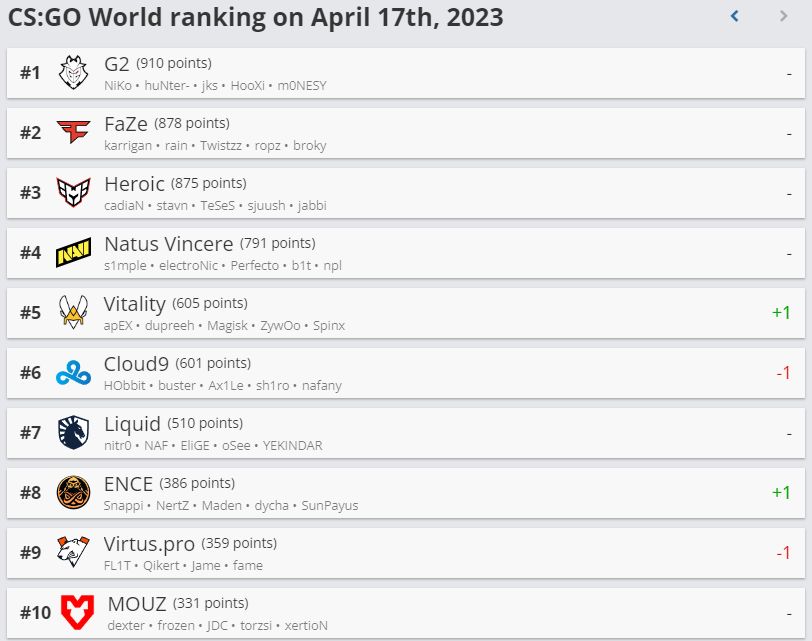The image size is (812, 641).
Task: Open the MOUZ red heart logo
Action: click(x=77, y=612)
